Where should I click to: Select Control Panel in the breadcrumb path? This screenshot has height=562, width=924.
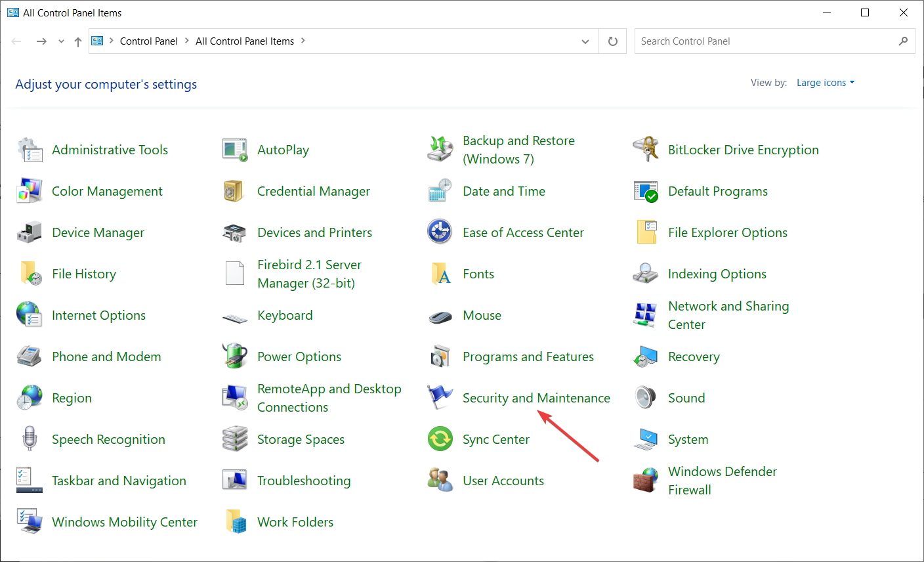pyautogui.click(x=148, y=41)
